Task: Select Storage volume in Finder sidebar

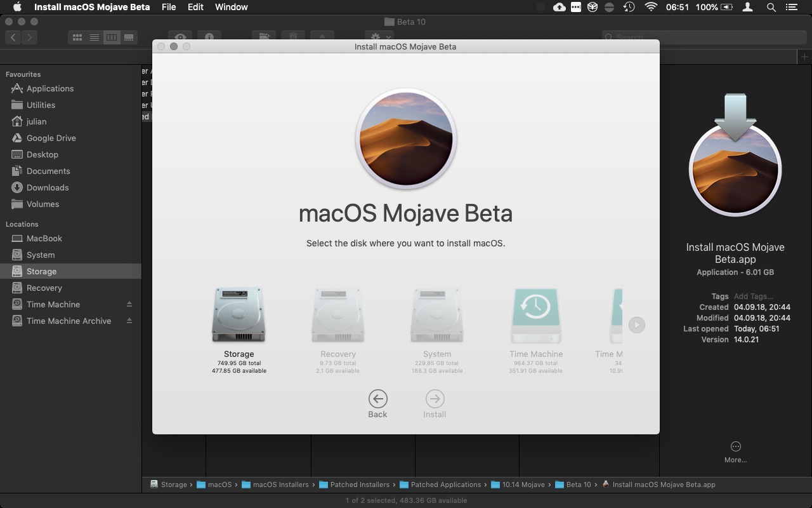Action: point(70,271)
